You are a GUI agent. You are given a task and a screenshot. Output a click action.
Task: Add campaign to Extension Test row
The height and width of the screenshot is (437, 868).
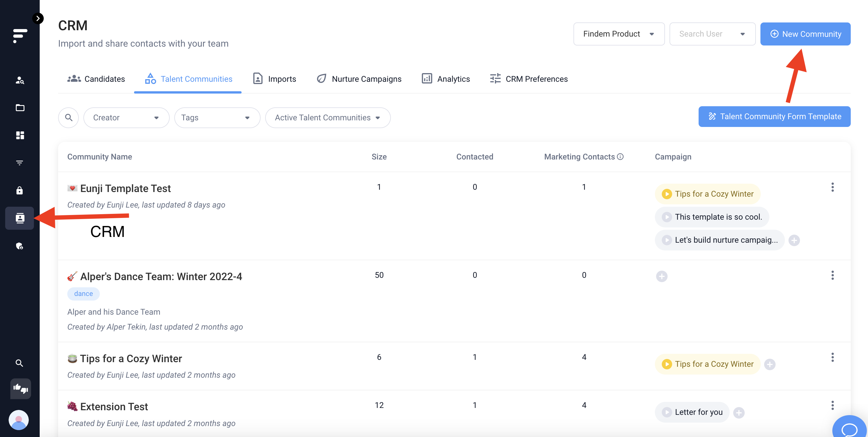click(x=739, y=413)
